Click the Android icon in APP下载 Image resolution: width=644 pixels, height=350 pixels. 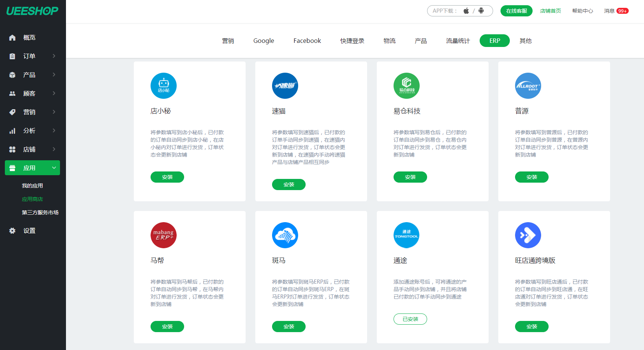point(480,11)
